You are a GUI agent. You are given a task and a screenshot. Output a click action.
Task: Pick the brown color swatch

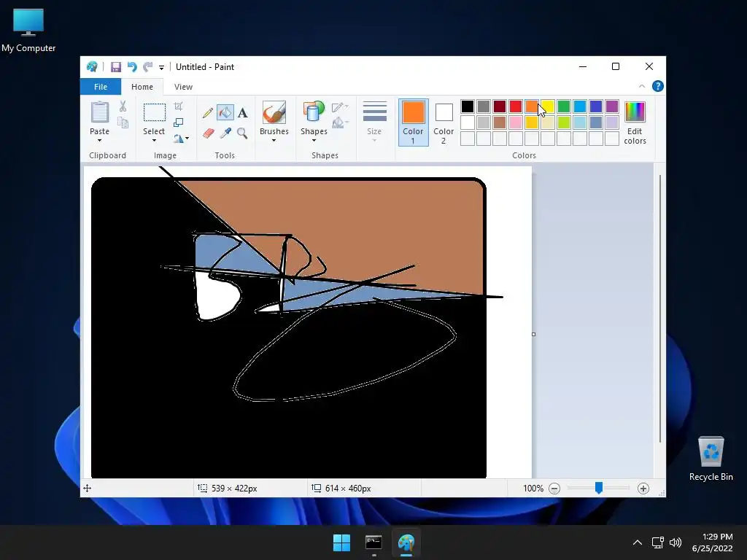[500, 122]
